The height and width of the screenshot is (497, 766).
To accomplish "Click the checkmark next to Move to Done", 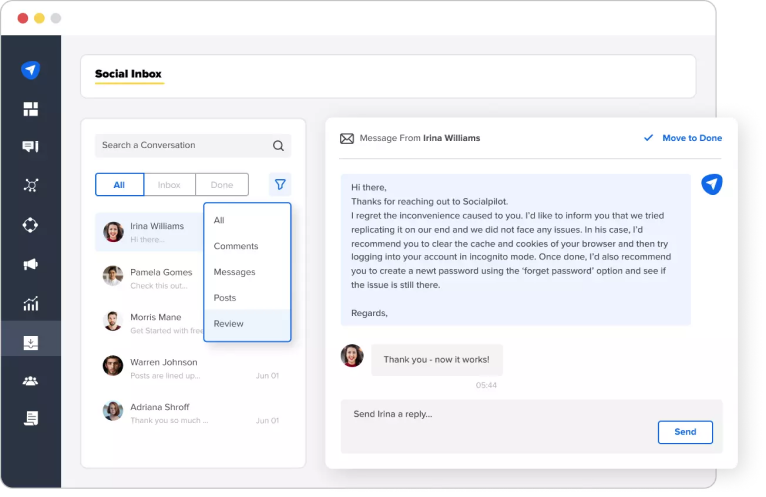I will [x=648, y=138].
